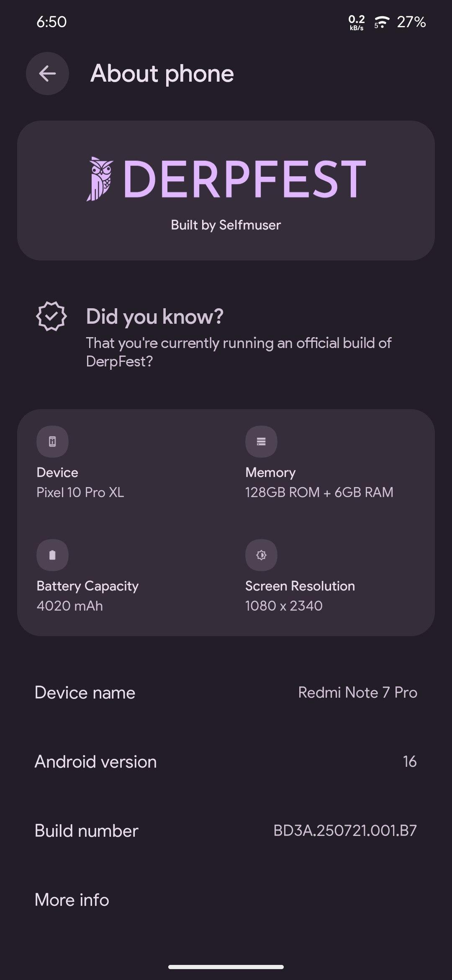
Task: Open More info section
Action: click(x=226, y=900)
